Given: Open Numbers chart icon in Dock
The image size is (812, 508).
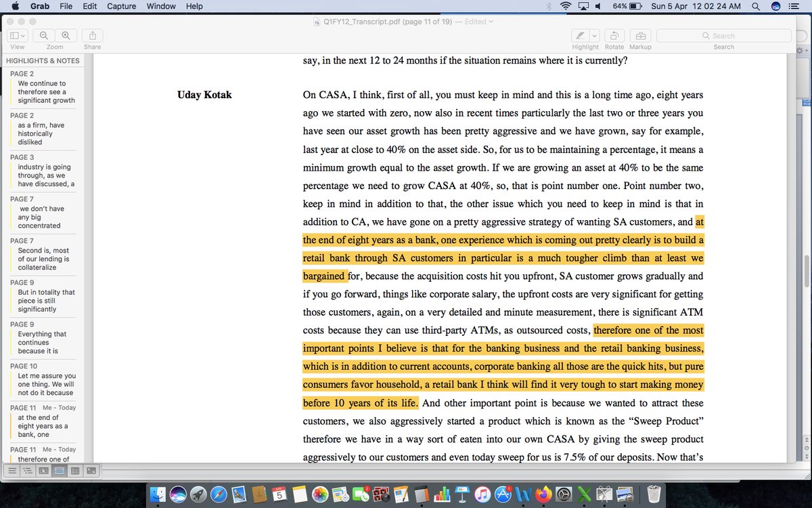Looking at the screenshot, I should pyautogui.click(x=443, y=494).
